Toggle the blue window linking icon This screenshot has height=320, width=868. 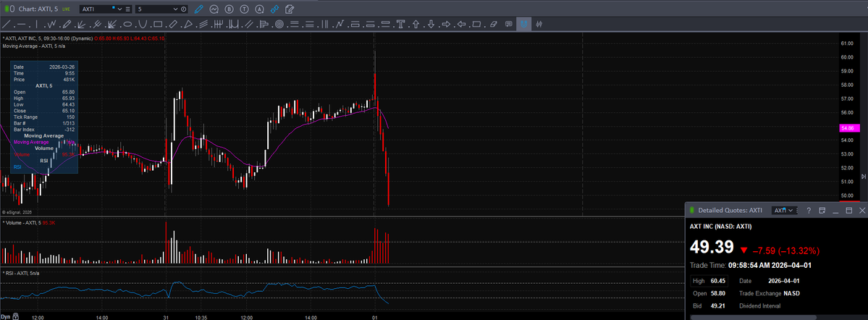(x=274, y=9)
